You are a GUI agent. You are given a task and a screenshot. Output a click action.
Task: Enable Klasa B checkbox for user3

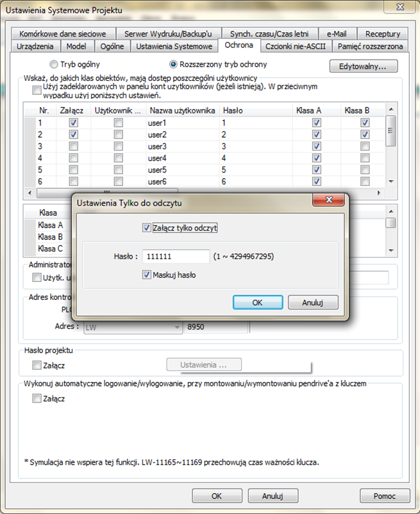[365, 146]
